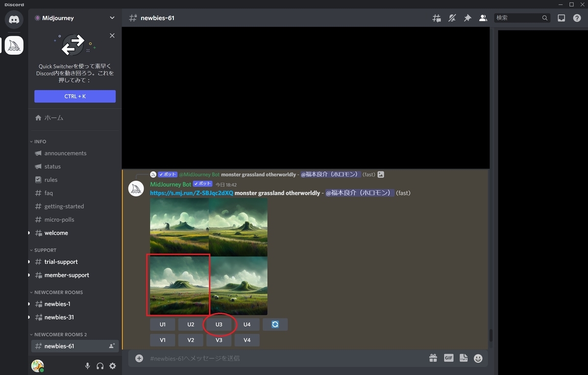Open the Threads icon in header
The image size is (588, 375).
[437, 18]
